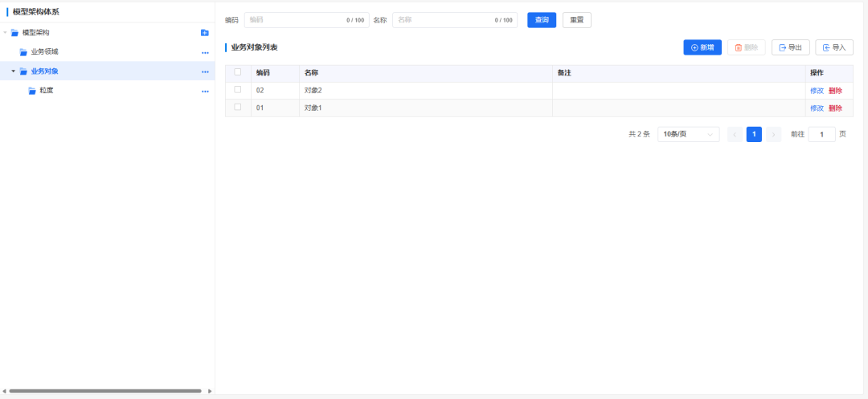Collapse the 模型架构 root node arrow
The image size is (868, 399).
click(5, 33)
